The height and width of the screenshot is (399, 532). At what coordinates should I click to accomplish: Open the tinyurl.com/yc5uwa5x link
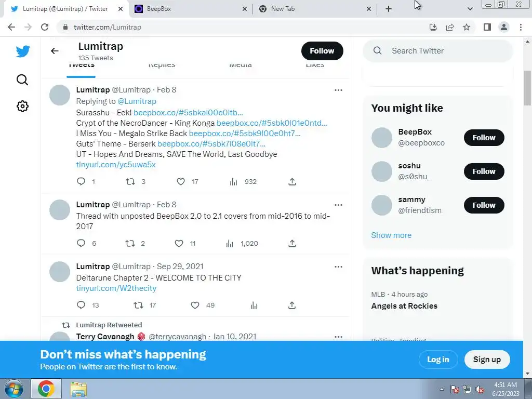tap(116, 165)
